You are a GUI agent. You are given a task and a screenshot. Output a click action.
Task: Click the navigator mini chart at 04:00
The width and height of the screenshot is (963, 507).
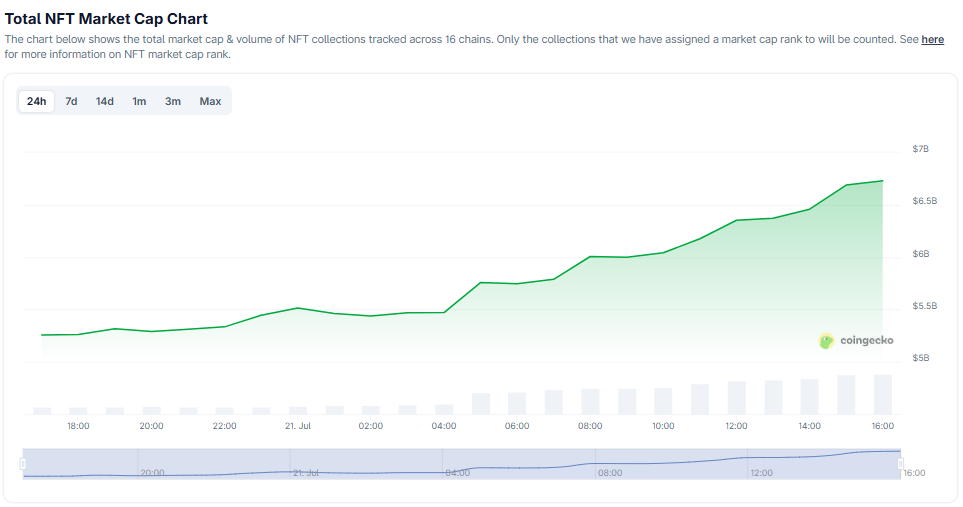tap(458, 473)
